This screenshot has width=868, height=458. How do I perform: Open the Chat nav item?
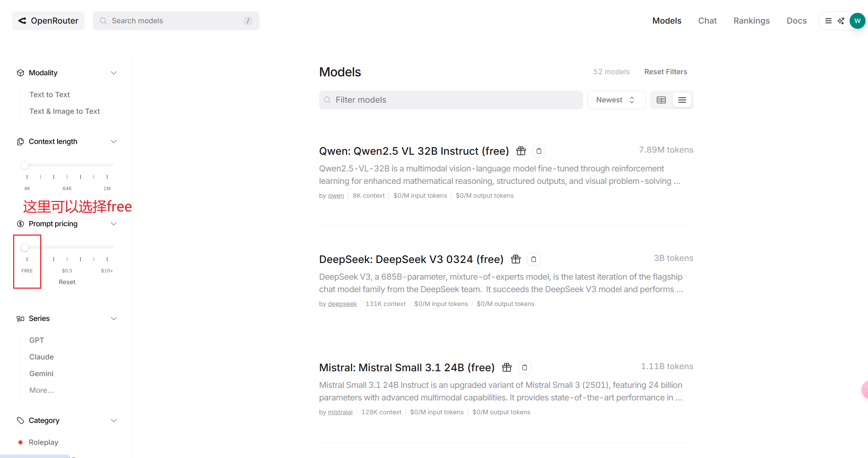pyautogui.click(x=707, y=21)
